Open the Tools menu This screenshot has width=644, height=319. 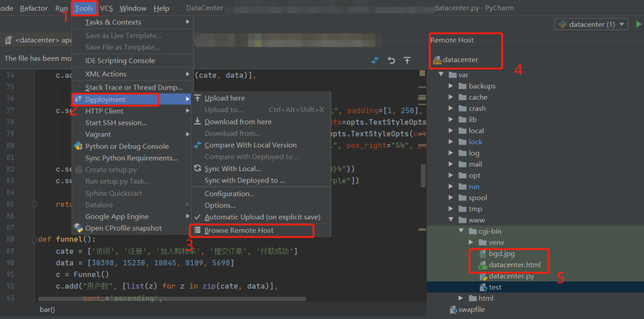pyautogui.click(x=84, y=8)
